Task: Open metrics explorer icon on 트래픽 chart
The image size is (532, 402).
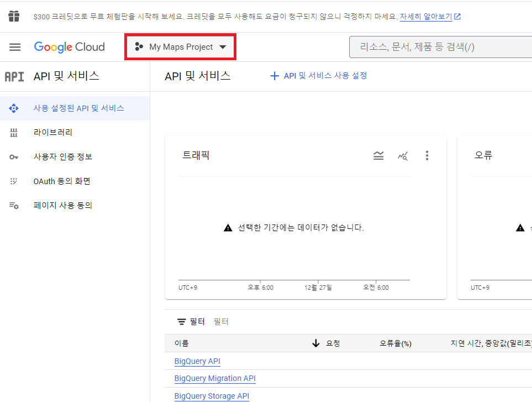Action: click(403, 156)
